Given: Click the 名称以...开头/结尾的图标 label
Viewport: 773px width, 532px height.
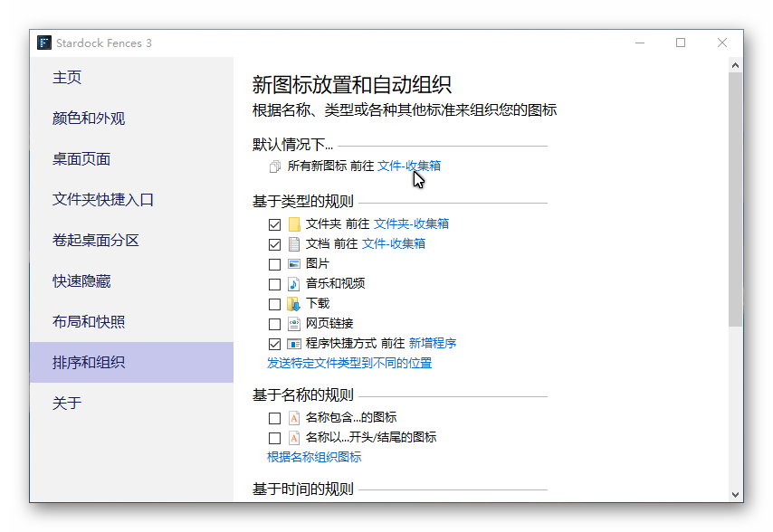Looking at the screenshot, I should pos(371,437).
